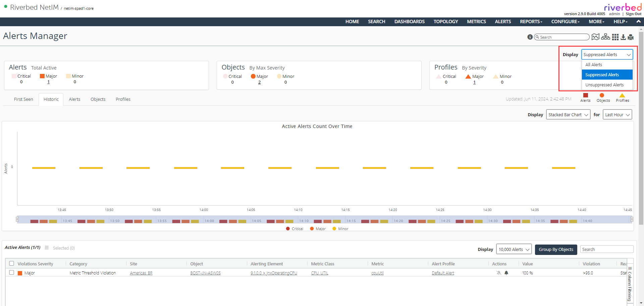
Task: Choose Unsuppressed Alerts from Display list
Action: tap(604, 85)
